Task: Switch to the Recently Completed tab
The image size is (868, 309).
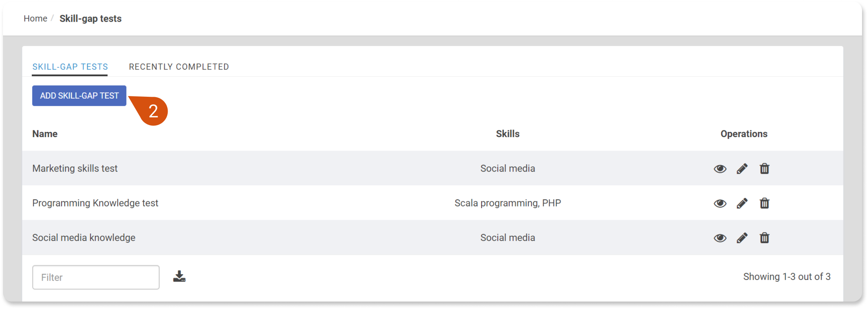Action: (x=179, y=67)
